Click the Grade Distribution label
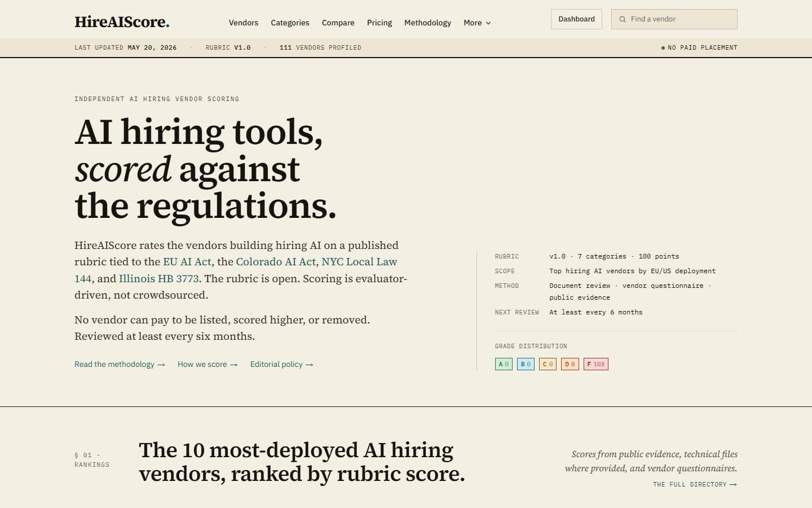Screen dimensions: 812x508 tap(531, 346)
